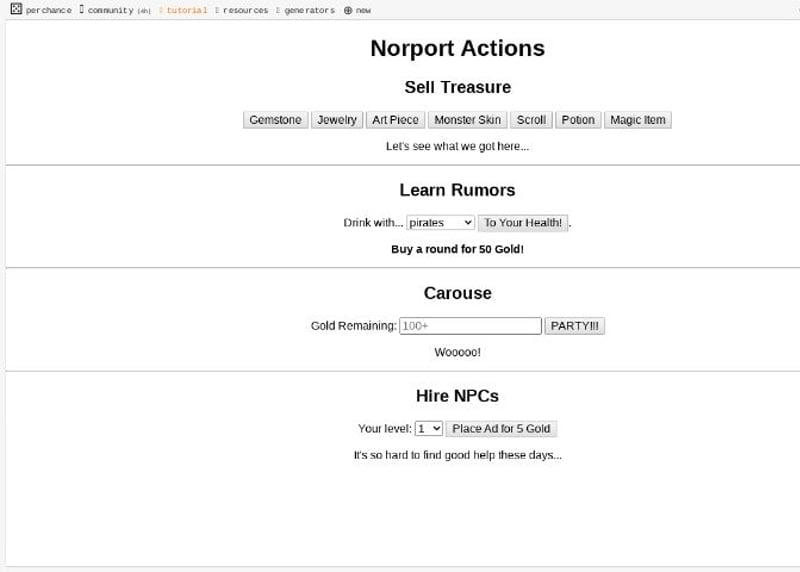Expand the 'Your level' dropdown
Image resolution: width=800 pixels, height=572 pixels.
(x=429, y=429)
